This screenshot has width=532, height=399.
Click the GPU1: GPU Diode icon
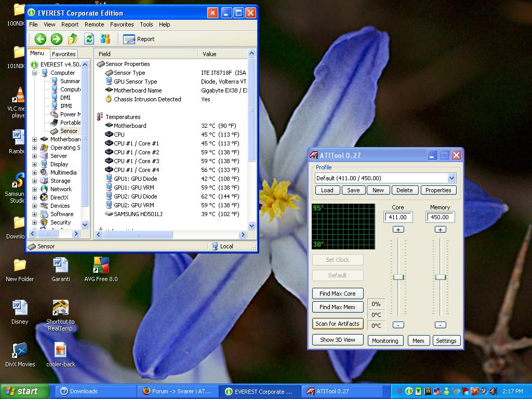tap(109, 179)
